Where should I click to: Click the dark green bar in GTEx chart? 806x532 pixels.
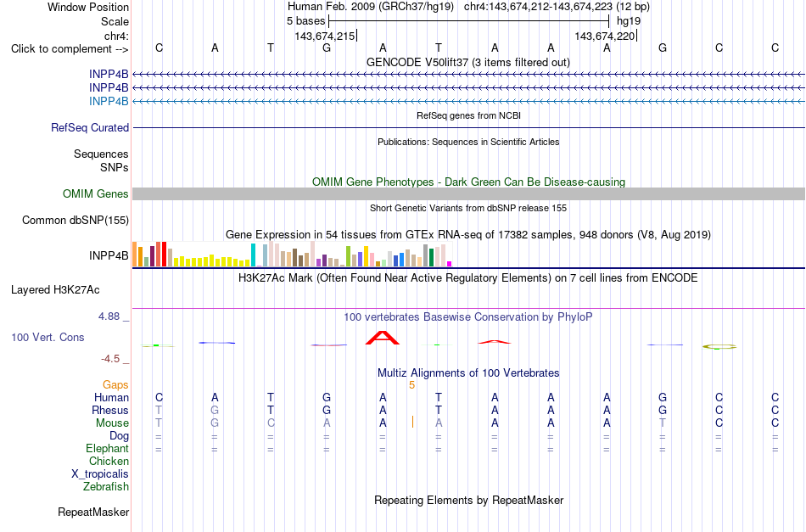tap(431, 258)
